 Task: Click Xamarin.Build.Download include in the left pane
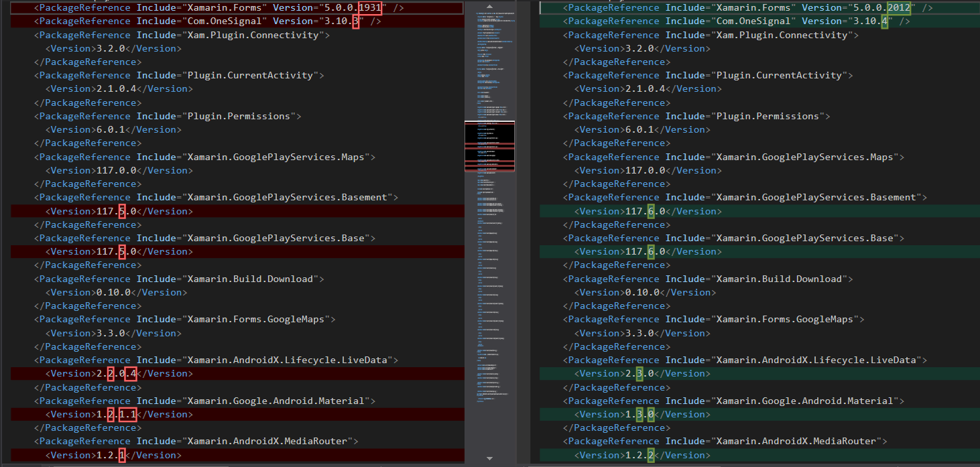[x=179, y=279]
